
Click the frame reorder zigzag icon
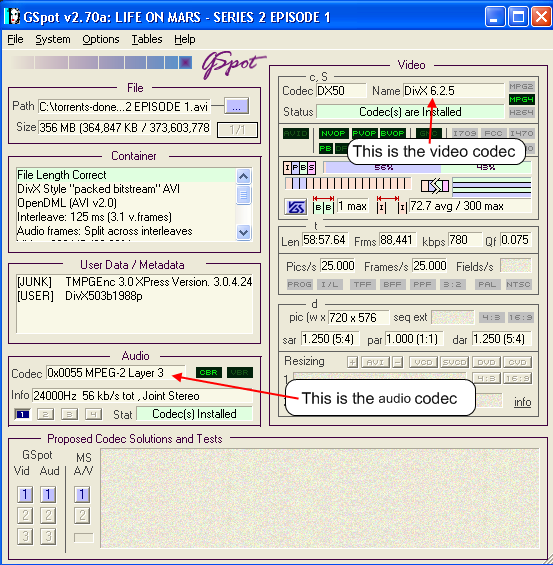click(435, 186)
